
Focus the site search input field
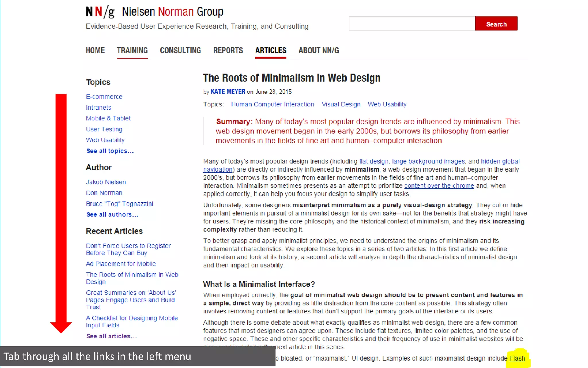coord(412,24)
